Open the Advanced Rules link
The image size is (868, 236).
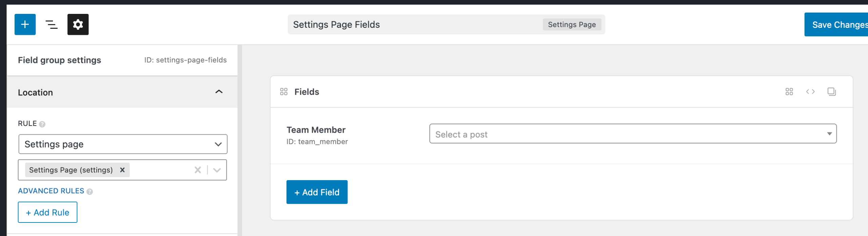tap(51, 191)
